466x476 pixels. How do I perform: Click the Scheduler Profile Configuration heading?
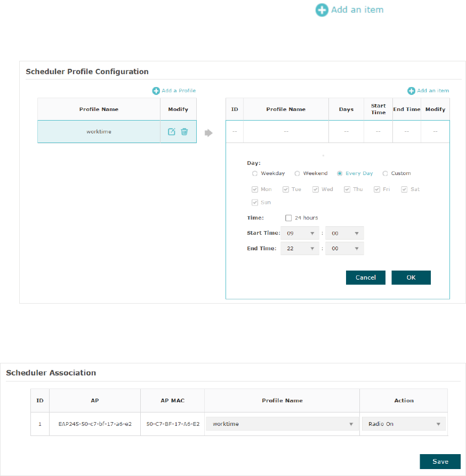[x=87, y=72]
